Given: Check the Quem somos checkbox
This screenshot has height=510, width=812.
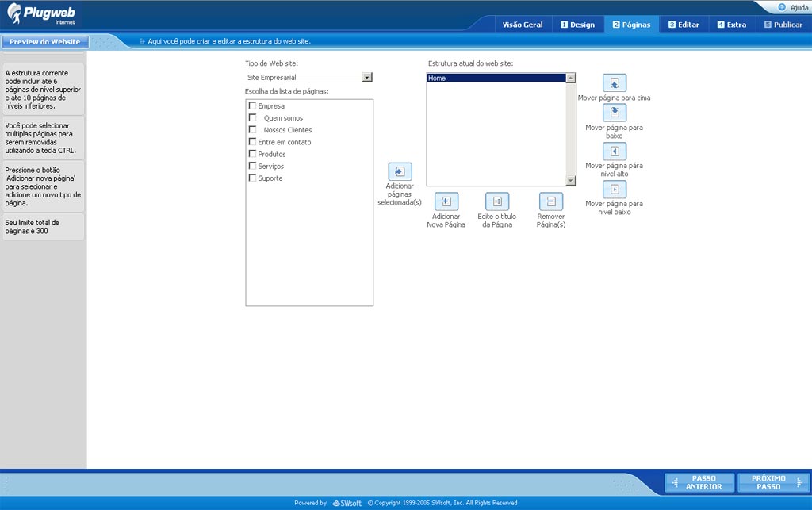Looking at the screenshot, I should click(253, 117).
